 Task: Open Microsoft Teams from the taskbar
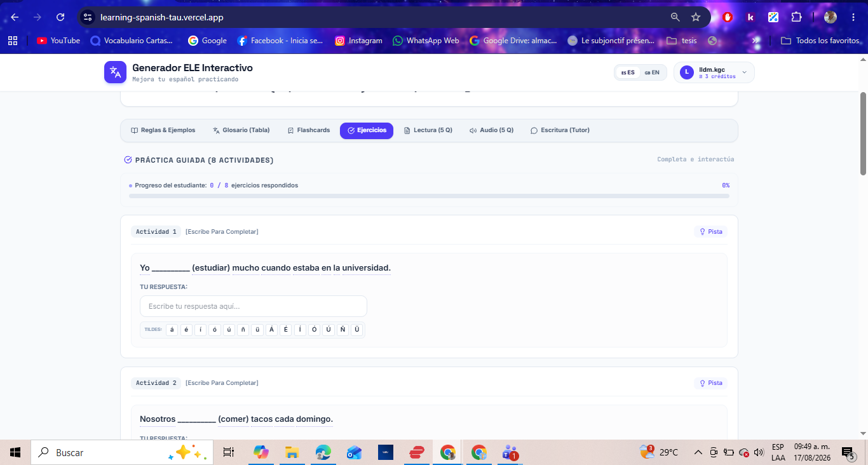[510, 452]
